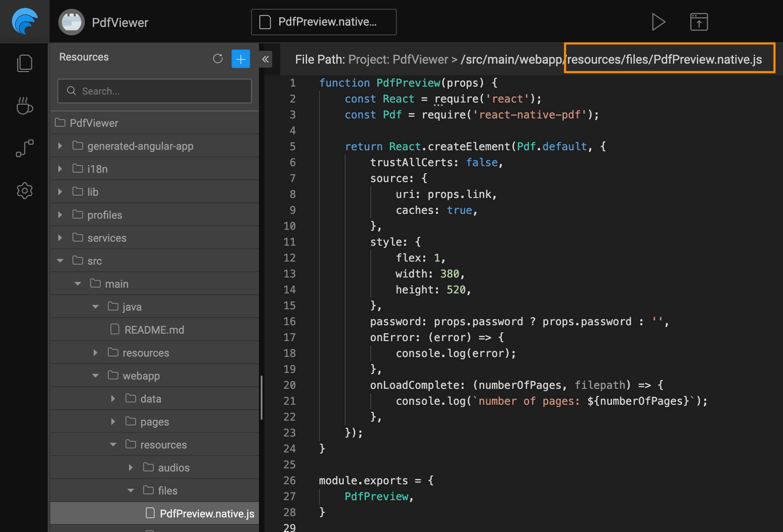This screenshot has width=783, height=532.
Task: Select the PdfPreview.native.js file tab
Action: click(323, 22)
